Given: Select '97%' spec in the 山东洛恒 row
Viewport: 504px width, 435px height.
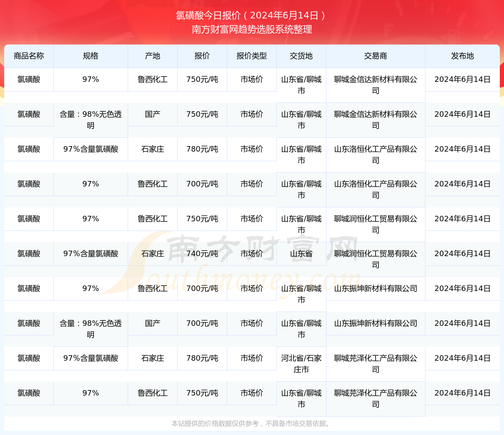Looking at the screenshot, I should 91,184.
